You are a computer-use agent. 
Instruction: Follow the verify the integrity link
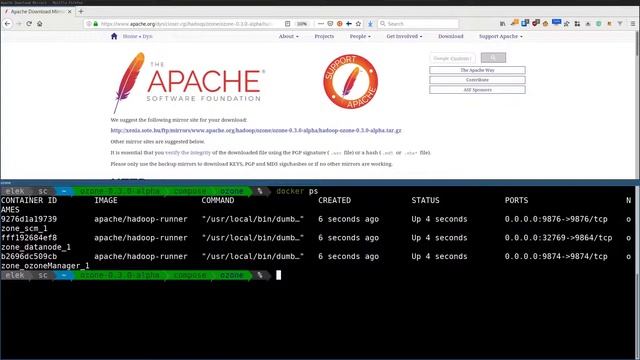point(188,153)
